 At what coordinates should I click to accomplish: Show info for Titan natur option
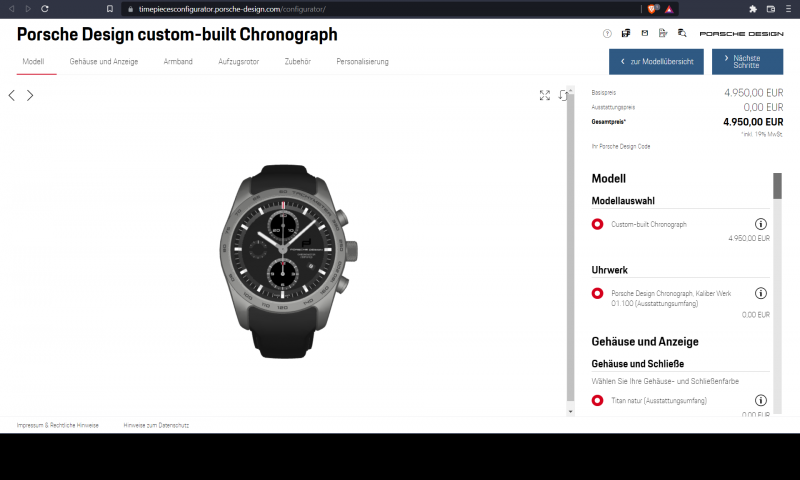[760, 400]
